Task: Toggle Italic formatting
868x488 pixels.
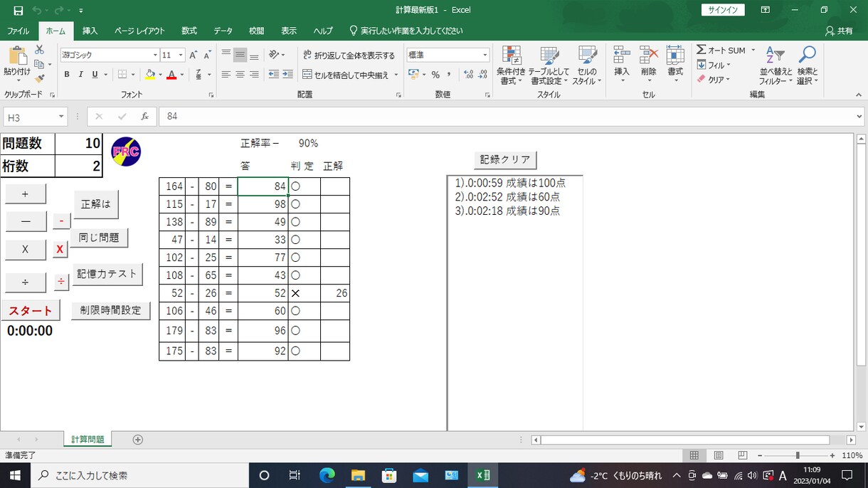Action: click(x=80, y=75)
